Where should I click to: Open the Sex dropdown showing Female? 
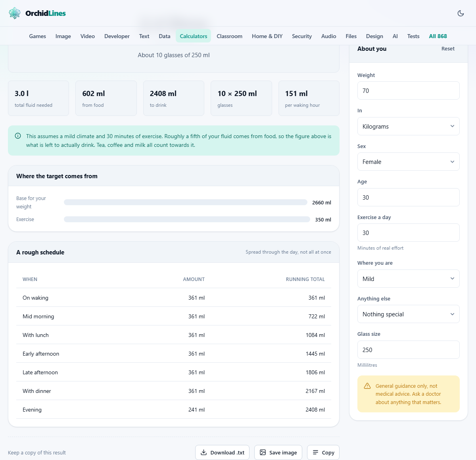pos(409,162)
